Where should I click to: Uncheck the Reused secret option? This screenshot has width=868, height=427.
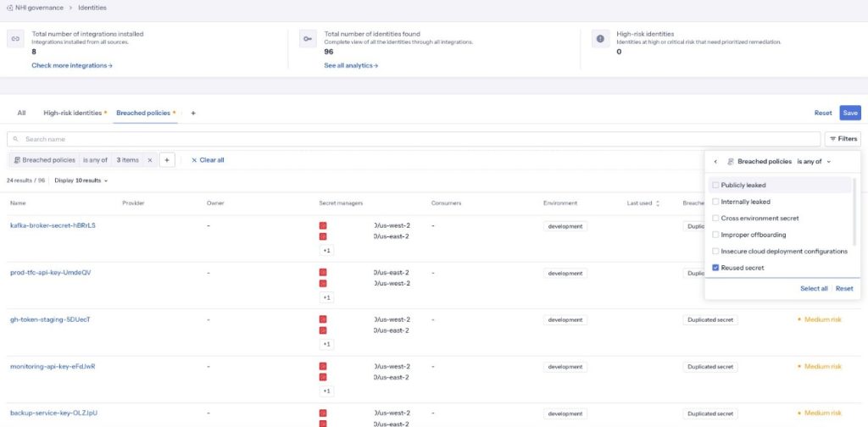coord(715,268)
